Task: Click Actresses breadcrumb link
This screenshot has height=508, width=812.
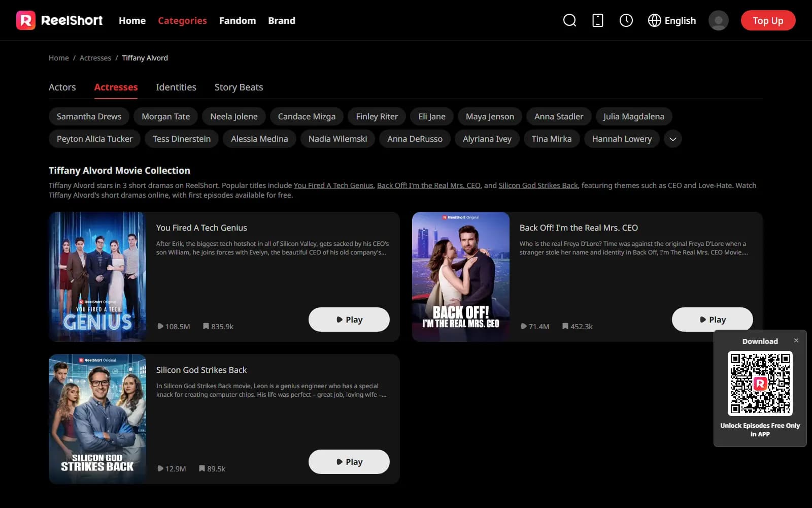Action: point(95,58)
